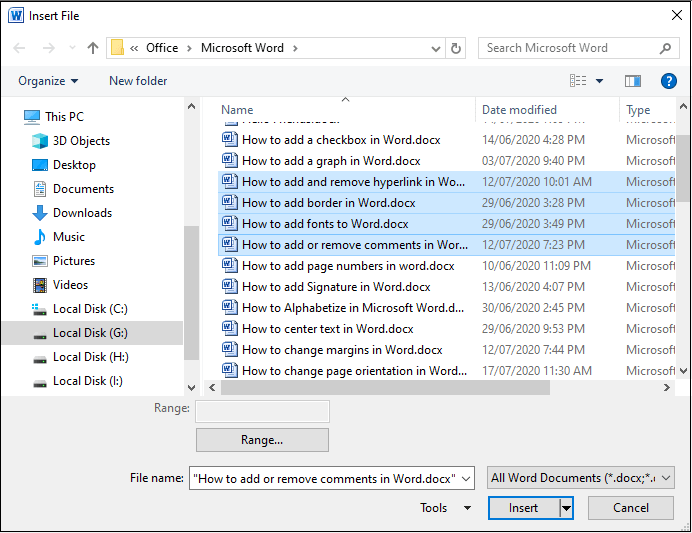Open Desktop in navigation pane

pos(64,165)
